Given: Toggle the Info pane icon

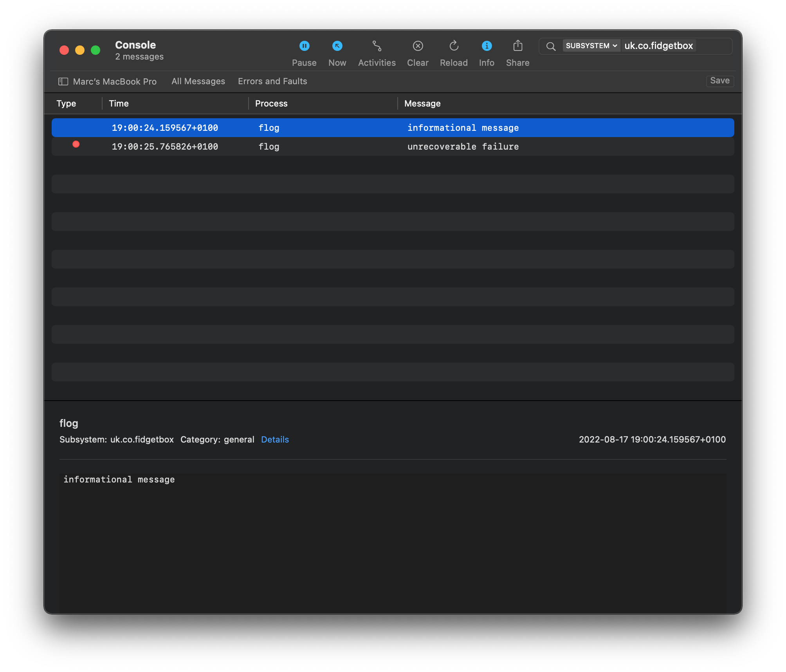Looking at the screenshot, I should coord(487,46).
